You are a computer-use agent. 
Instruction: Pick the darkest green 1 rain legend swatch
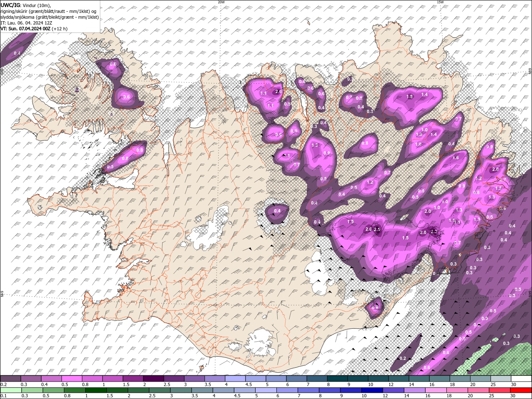(96, 390)
